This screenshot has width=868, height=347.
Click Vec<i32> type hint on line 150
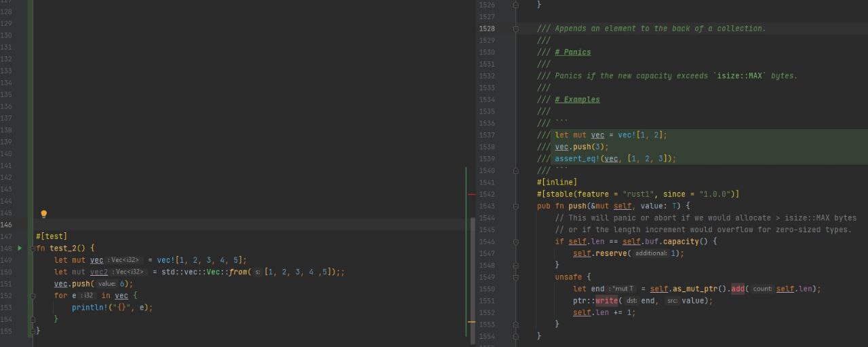[129, 272]
